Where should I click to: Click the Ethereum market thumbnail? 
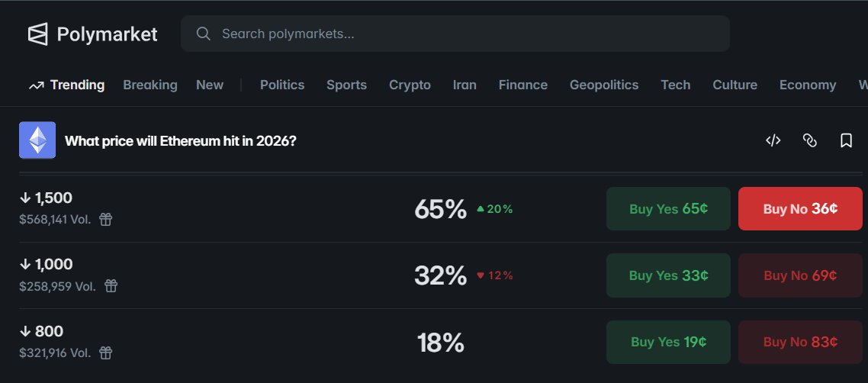click(37, 140)
